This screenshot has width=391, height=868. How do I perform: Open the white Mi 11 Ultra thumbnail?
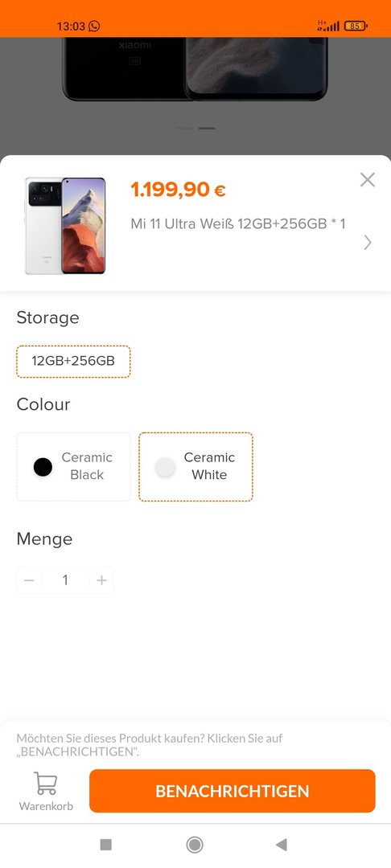coord(65,225)
